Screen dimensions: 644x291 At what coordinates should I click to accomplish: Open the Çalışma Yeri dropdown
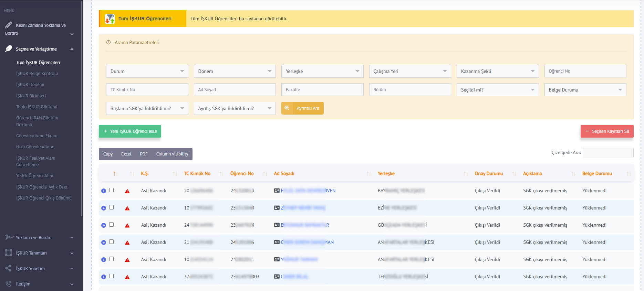tap(410, 71)
